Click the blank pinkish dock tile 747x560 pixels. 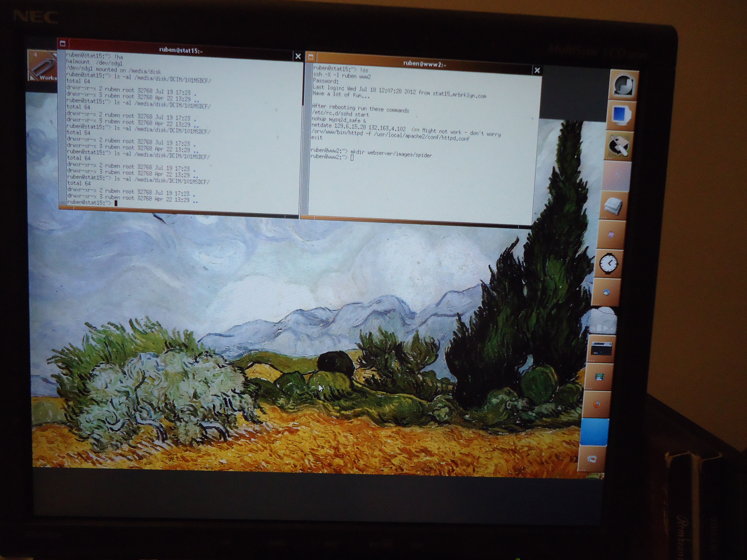[x=617, y=176]
